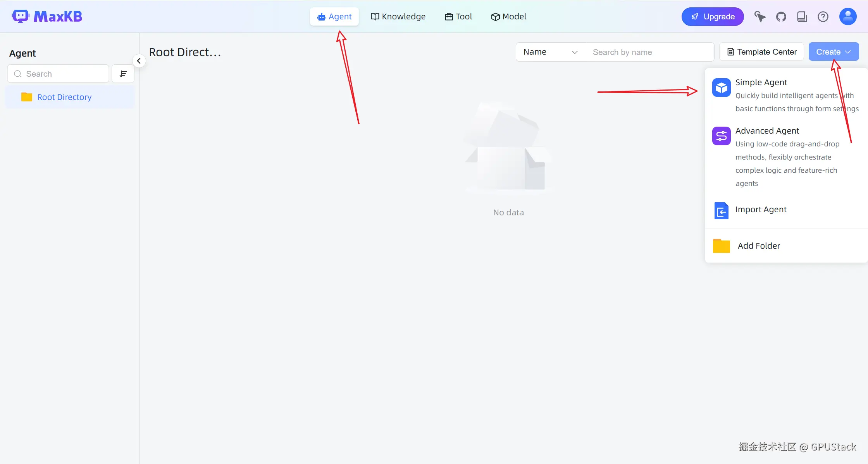Open the GitHub repository icon
868x464 pixels.
781,17
